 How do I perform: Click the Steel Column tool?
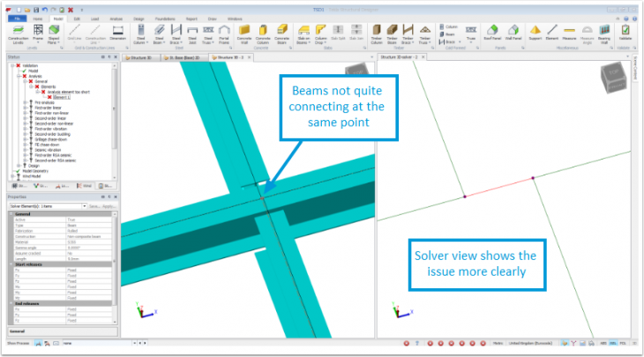pyautogui.click(x=141, y=33)
